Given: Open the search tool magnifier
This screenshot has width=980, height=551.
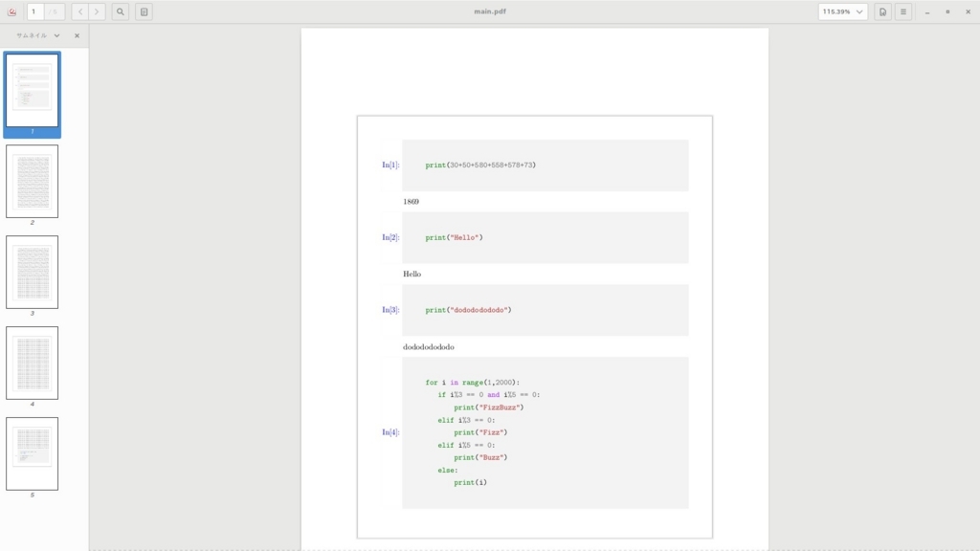Looking at the screenshot, I should [121, 11].
